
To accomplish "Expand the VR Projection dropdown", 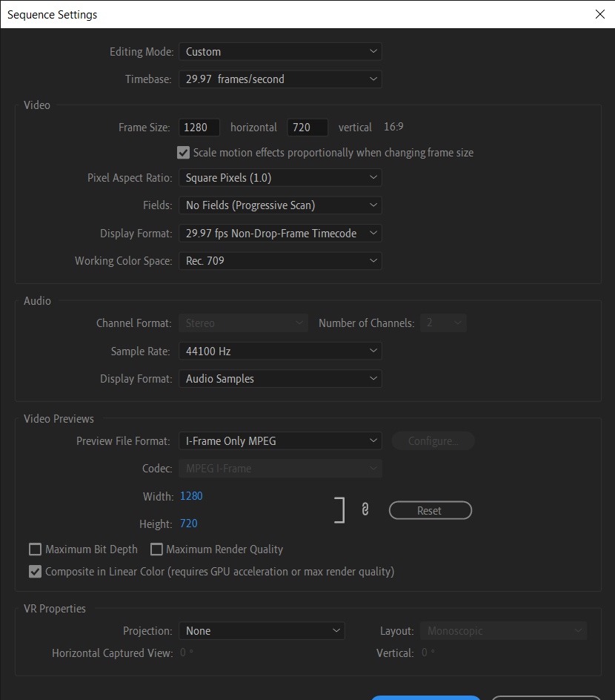I will coord(262,631).
